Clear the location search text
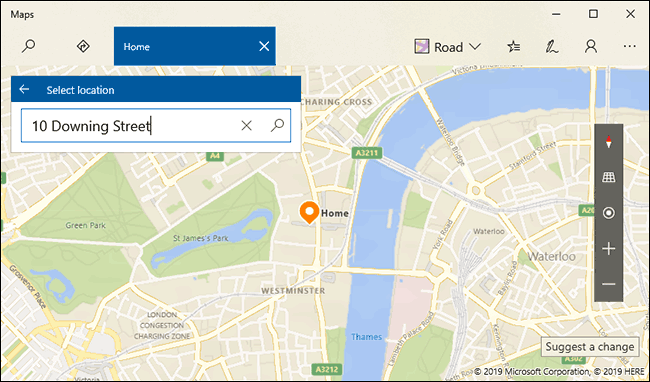This screenshot has width=650, height=382. coord(247,126)
